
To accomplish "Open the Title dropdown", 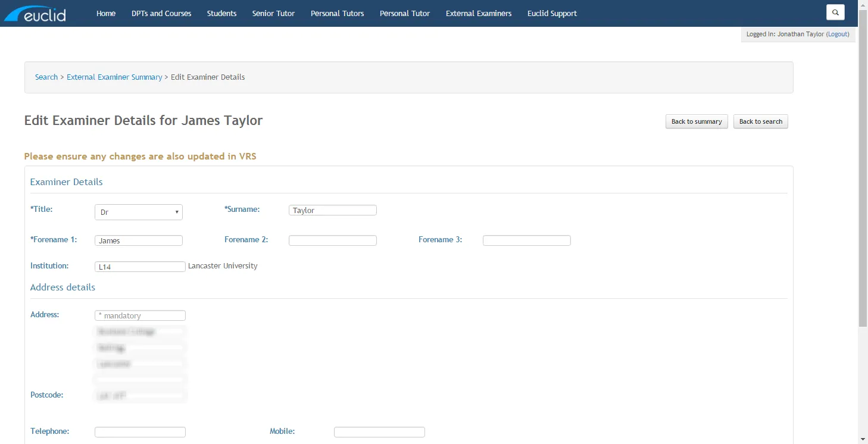I will [138, 212].
